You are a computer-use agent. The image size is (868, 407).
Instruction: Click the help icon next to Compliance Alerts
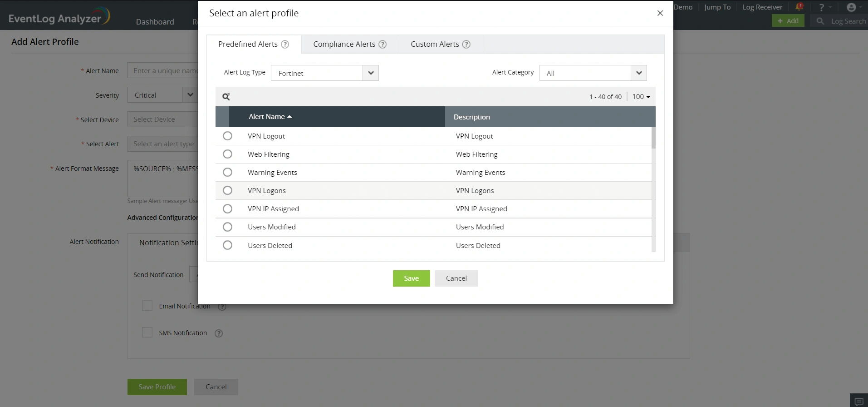pos(383,44)
